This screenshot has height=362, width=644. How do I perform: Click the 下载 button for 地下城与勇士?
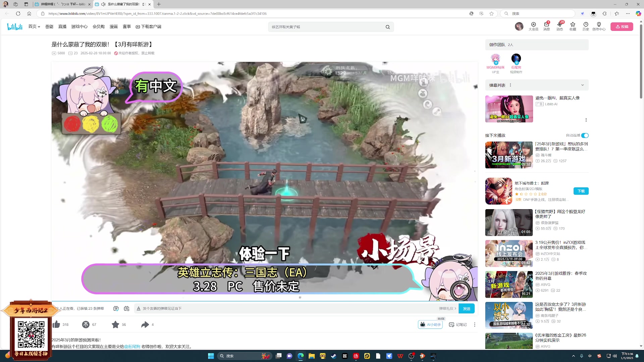(581, 191)
